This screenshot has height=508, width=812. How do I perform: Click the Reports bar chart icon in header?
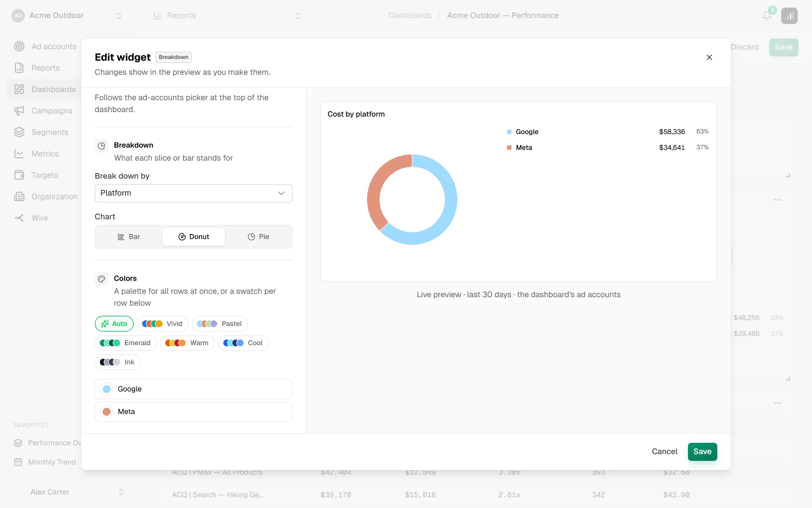157,16
